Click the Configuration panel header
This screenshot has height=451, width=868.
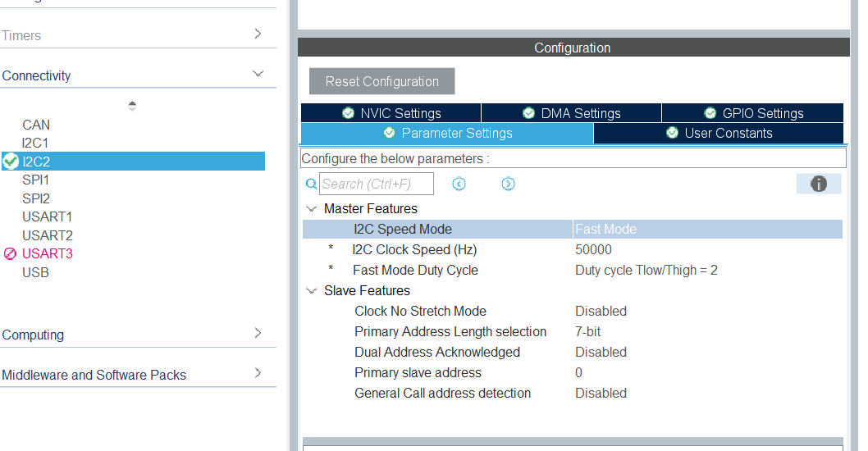[x=573, y=48]
